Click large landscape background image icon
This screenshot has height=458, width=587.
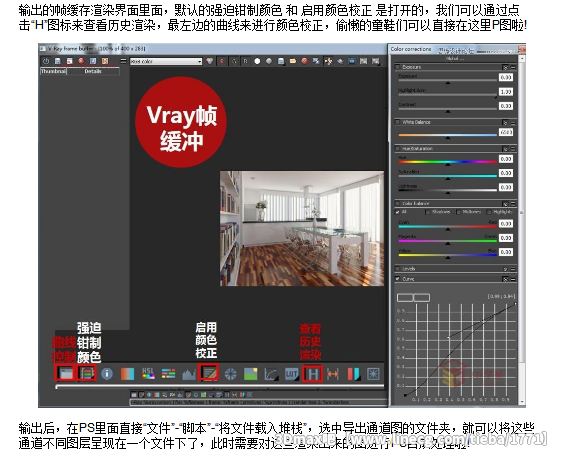250,374
